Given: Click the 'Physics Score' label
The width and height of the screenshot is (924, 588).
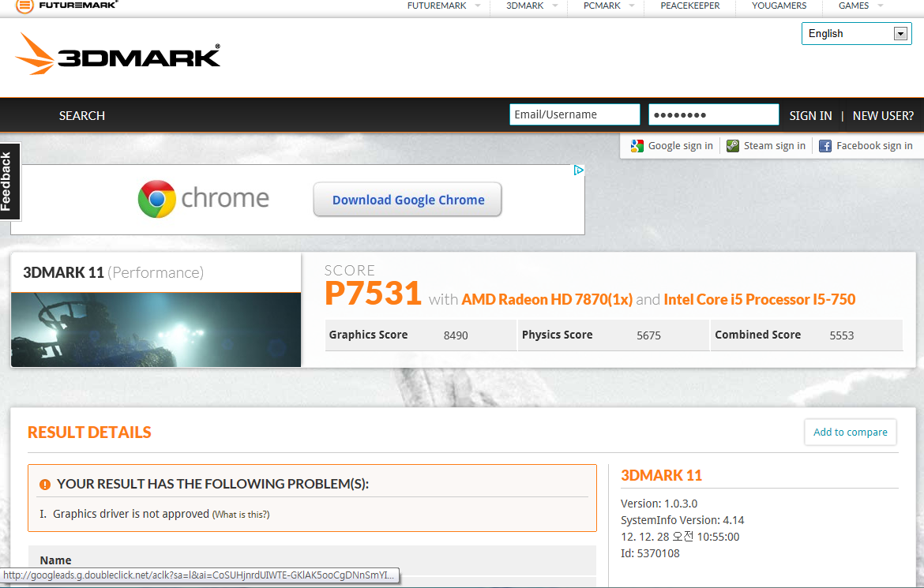Looking at the screenshot, I should point(557,335).
